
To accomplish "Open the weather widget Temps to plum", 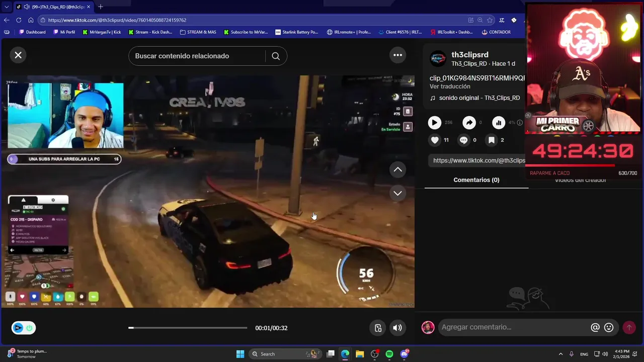I will 26,354.
